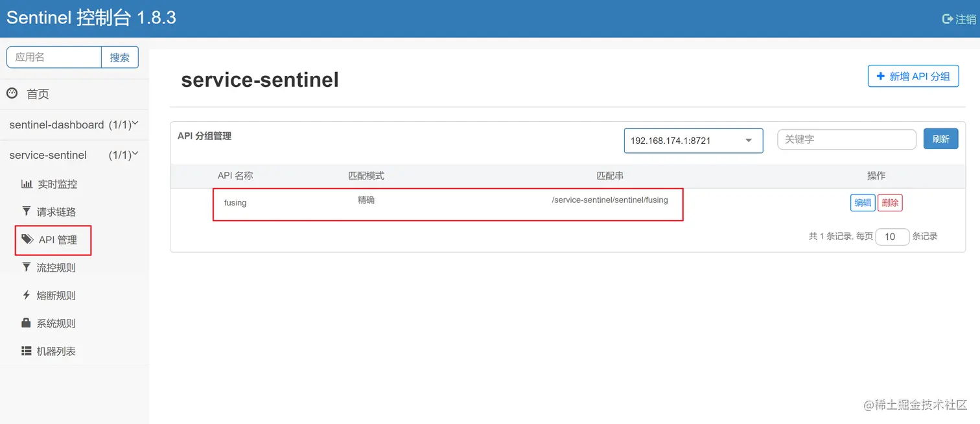Click the API 分组管理 panel title
The height and width of the screenshot is (424, 980).
click(x=204, y=136)
